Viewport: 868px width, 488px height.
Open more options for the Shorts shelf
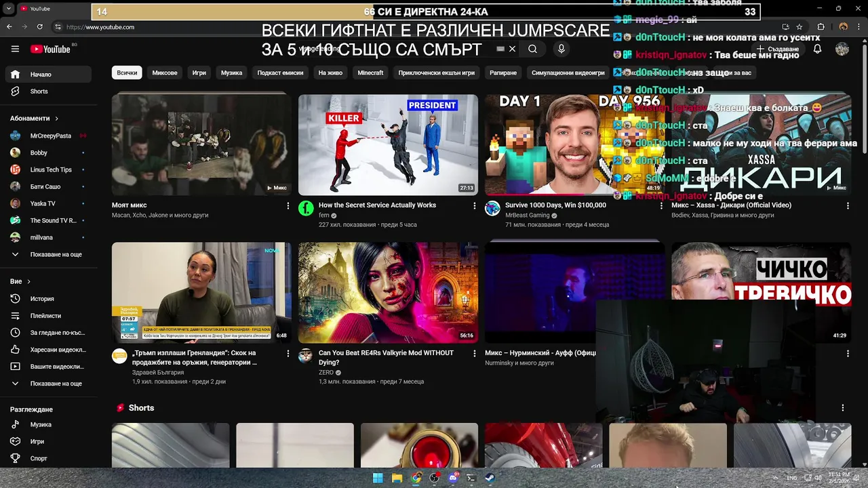pyautogui.click(x=843, y=408)
